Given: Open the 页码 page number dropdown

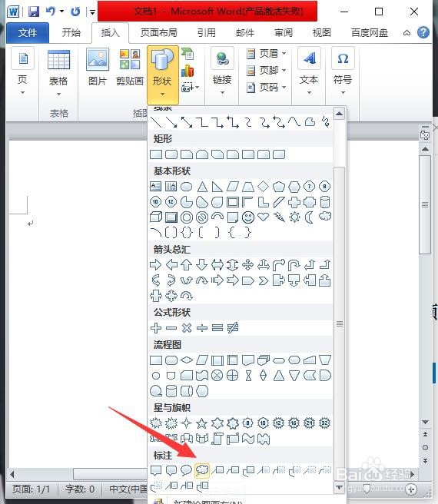Looking at the screenshot, I should click(x=266, y=87).
